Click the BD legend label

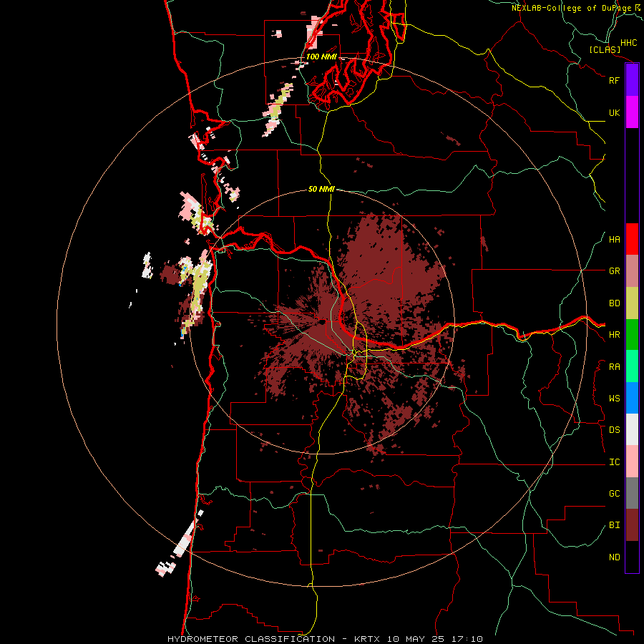[x=614, y=303]
